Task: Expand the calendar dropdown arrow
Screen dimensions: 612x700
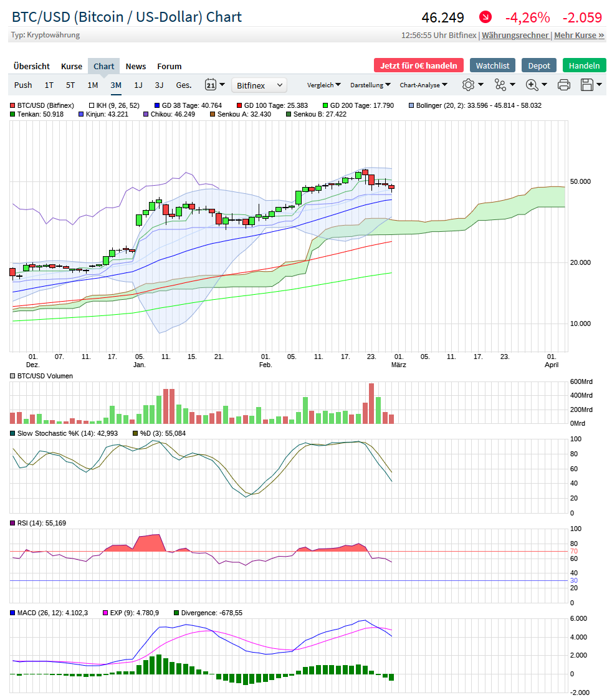Action: (222, 84)
